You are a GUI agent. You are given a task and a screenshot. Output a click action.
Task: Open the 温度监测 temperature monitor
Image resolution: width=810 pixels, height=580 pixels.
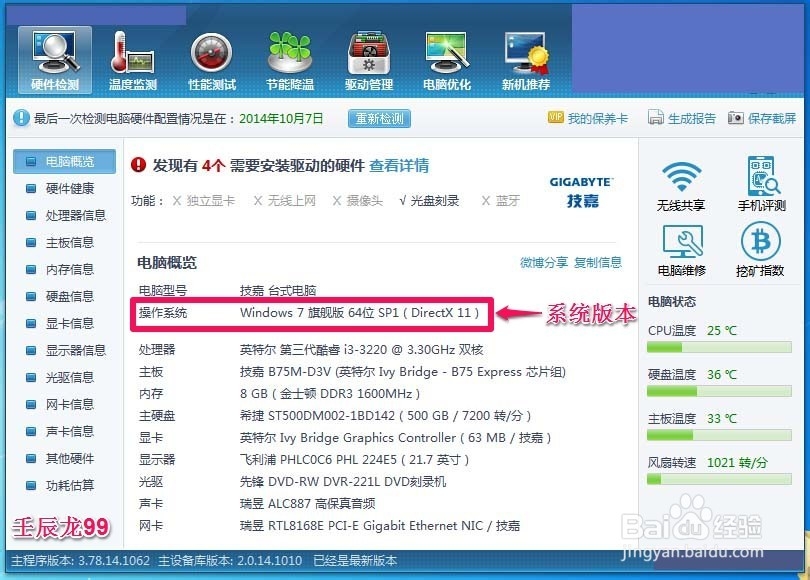[133, 60]
